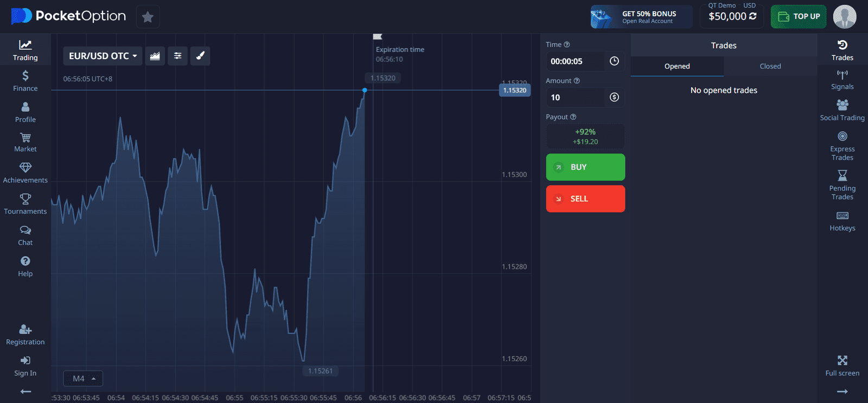Open the Signals panel
This screenshot has height=403, width=868.
(842, 80)
